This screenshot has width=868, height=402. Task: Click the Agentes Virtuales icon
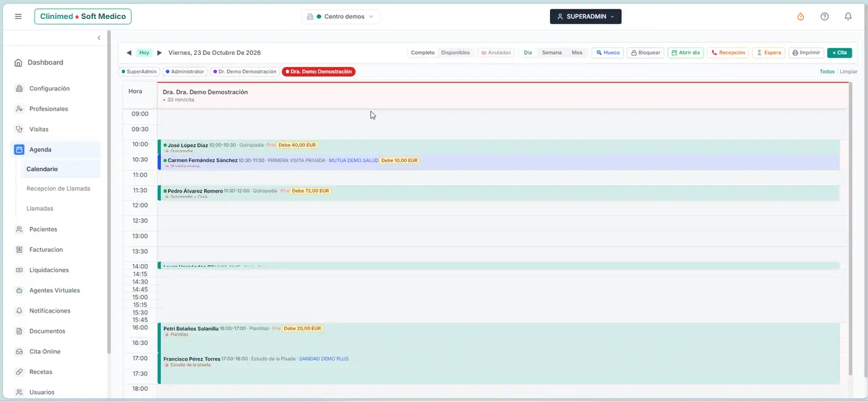[20, 291]
